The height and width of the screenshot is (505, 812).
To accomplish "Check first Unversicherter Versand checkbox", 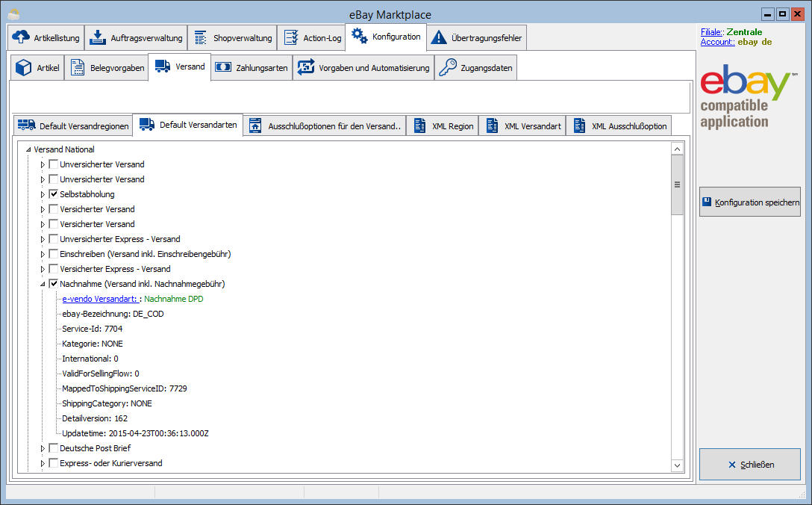I will (53, 164).
